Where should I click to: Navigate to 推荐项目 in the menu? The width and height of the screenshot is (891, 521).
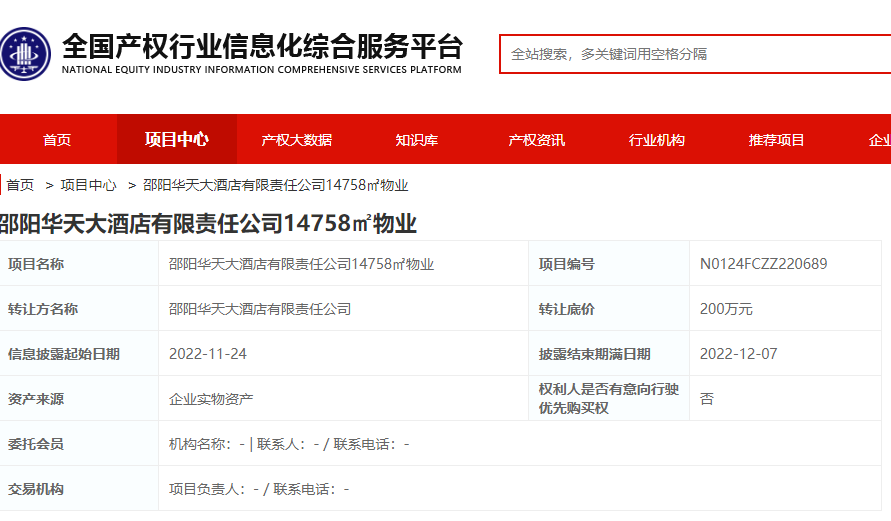coord(777,140)
